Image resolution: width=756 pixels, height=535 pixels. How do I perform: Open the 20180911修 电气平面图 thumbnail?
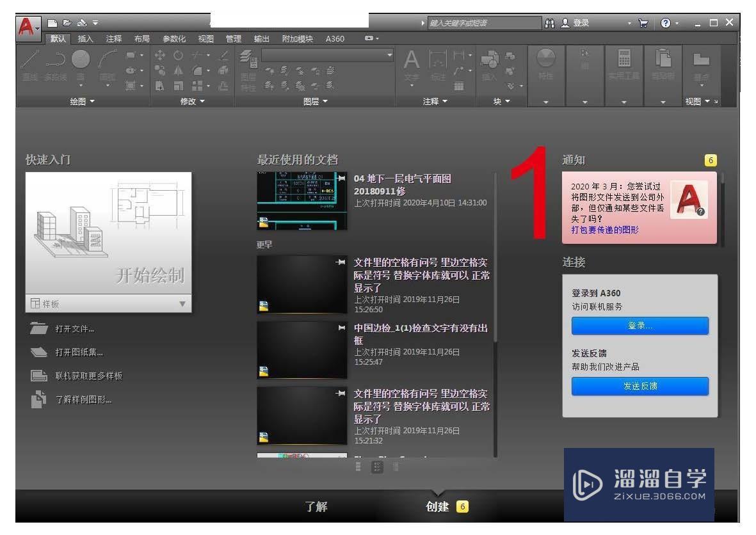pyautogui.click(x=301, y=198)
